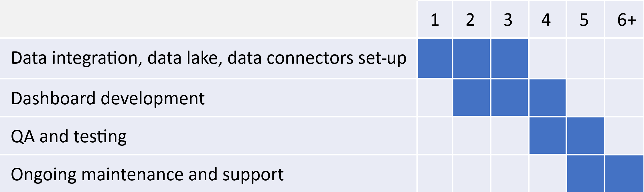Viewport: 644px width, 192px height.
Task: Select blue QA and testing cell under column 4
Action: [548, 135]
